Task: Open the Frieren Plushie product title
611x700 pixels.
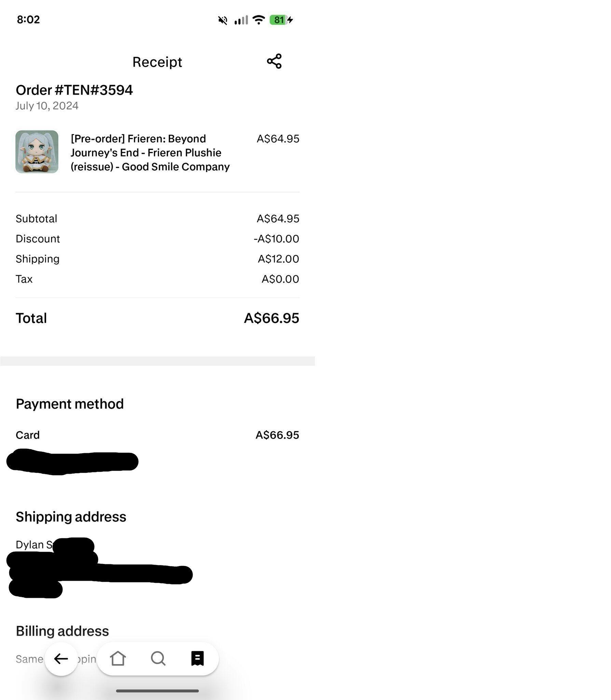Action: pyautogui.click(x=150, y=152)
